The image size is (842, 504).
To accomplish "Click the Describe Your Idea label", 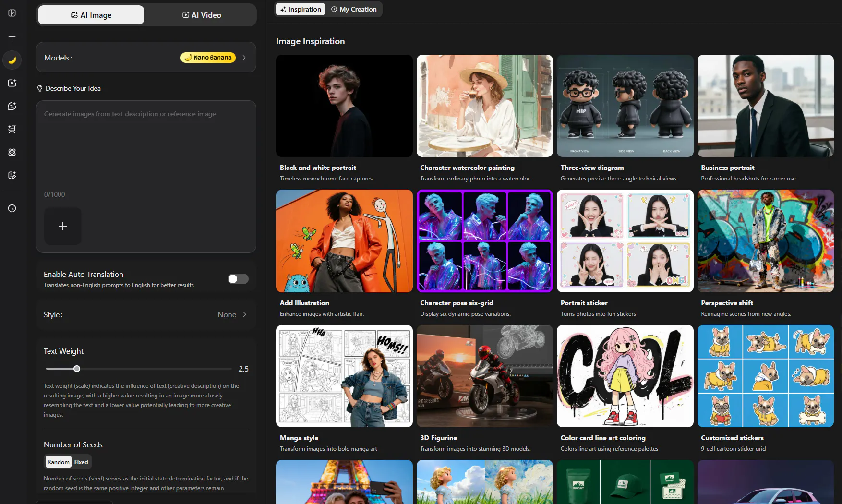I will [73, 88].
